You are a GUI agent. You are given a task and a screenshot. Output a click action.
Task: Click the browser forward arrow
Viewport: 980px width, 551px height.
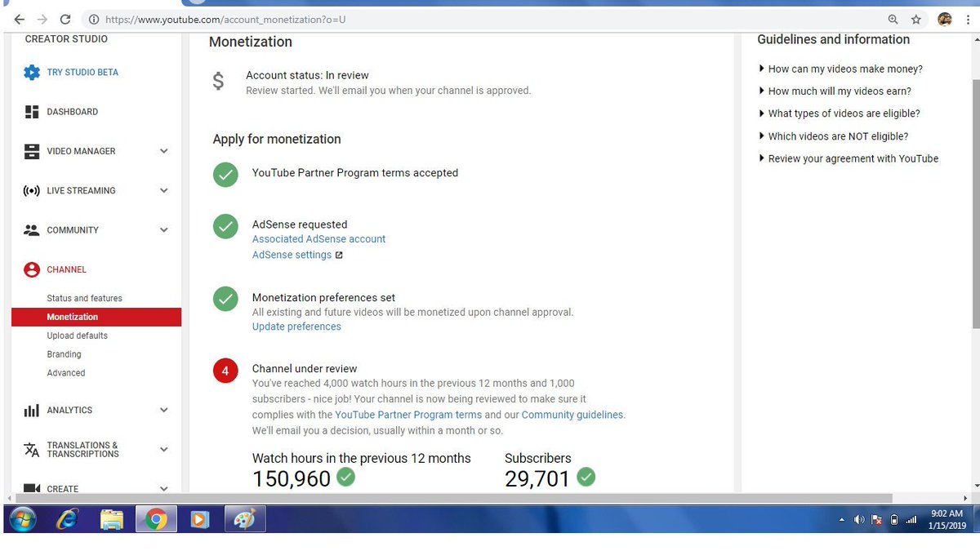click(x=42, y=19)
